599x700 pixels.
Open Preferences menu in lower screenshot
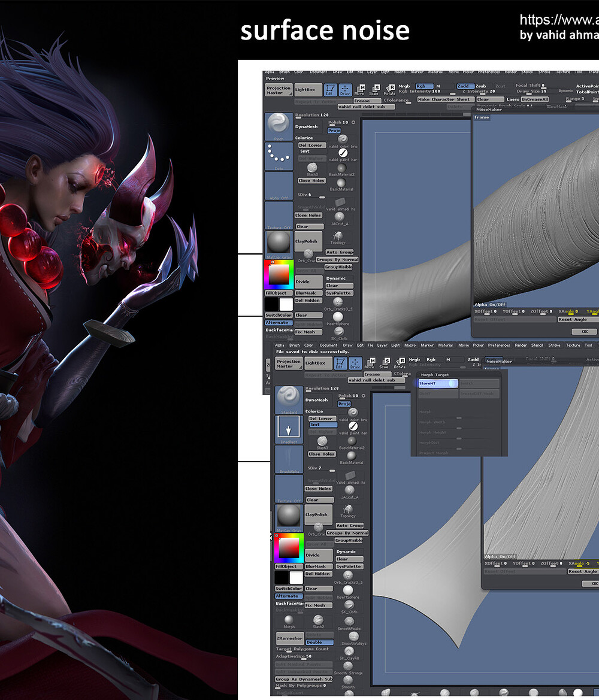tap(499, 345)
